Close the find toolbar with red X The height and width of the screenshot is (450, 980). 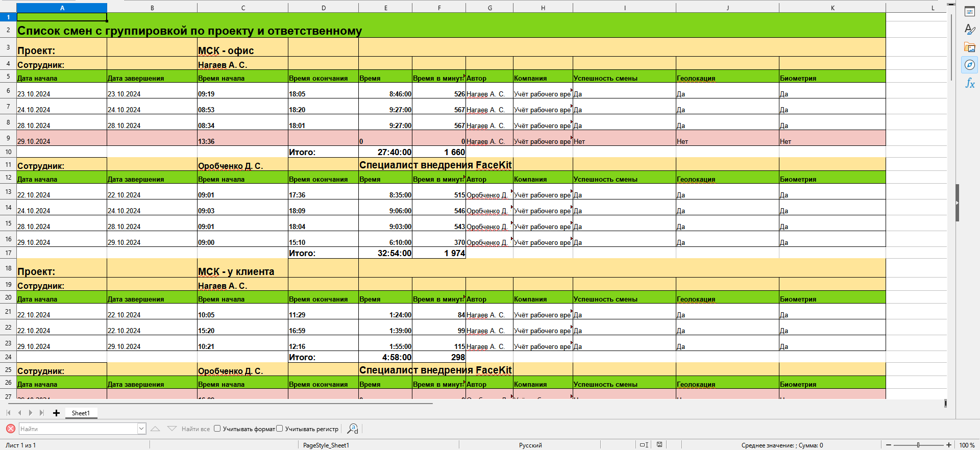tap(10, 429)
